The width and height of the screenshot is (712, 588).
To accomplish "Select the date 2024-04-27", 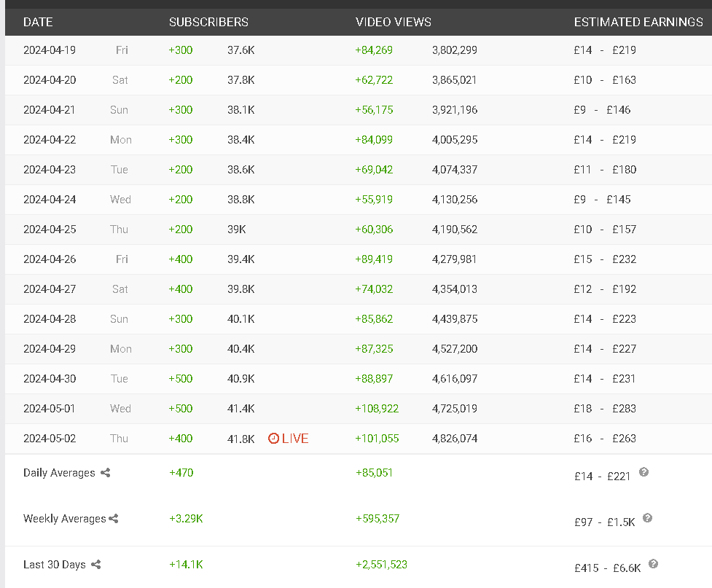I will (x=50, y=289).
